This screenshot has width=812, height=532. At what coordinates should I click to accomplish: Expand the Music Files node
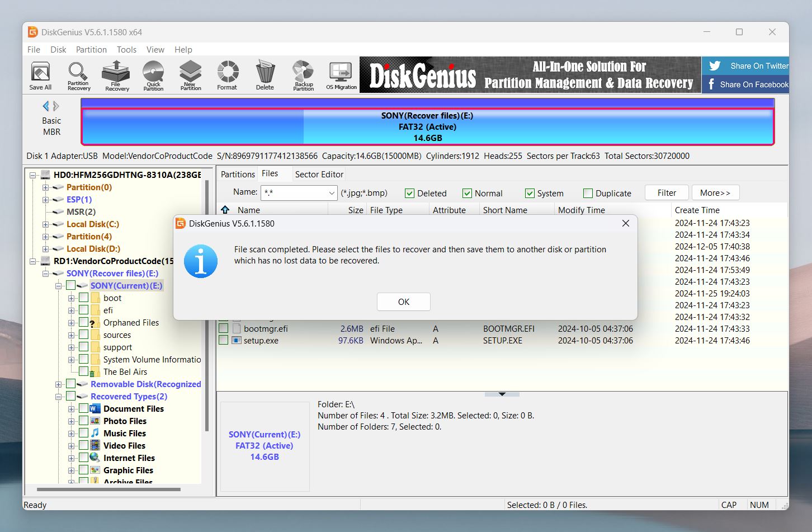click(x=71, y=434)
